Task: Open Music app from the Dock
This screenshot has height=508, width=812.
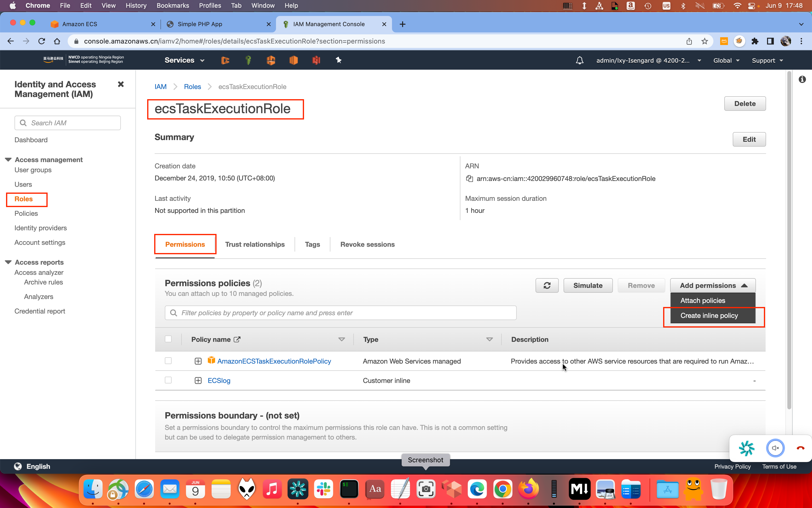Action: (272, 489)
